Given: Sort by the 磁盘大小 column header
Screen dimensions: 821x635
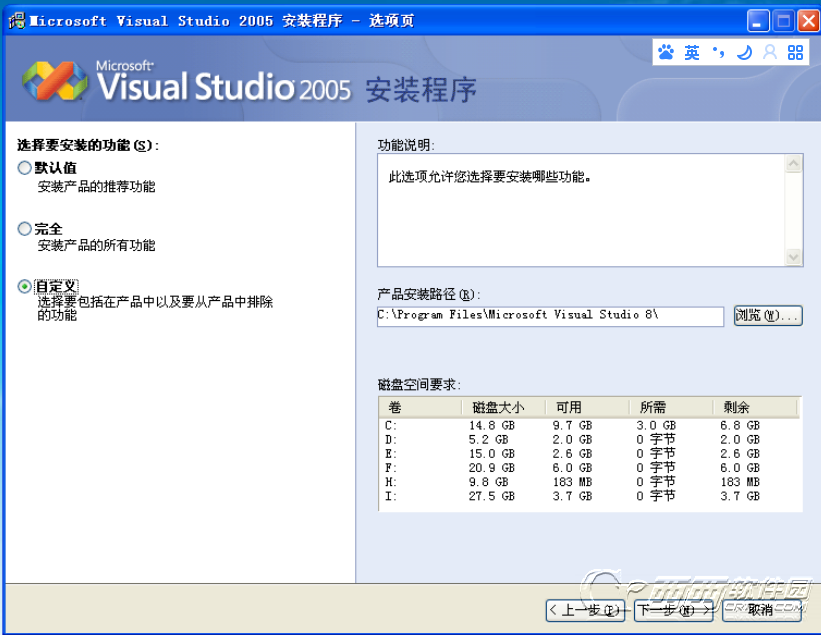Looking at the screenshot, I should tap(505, 407).
